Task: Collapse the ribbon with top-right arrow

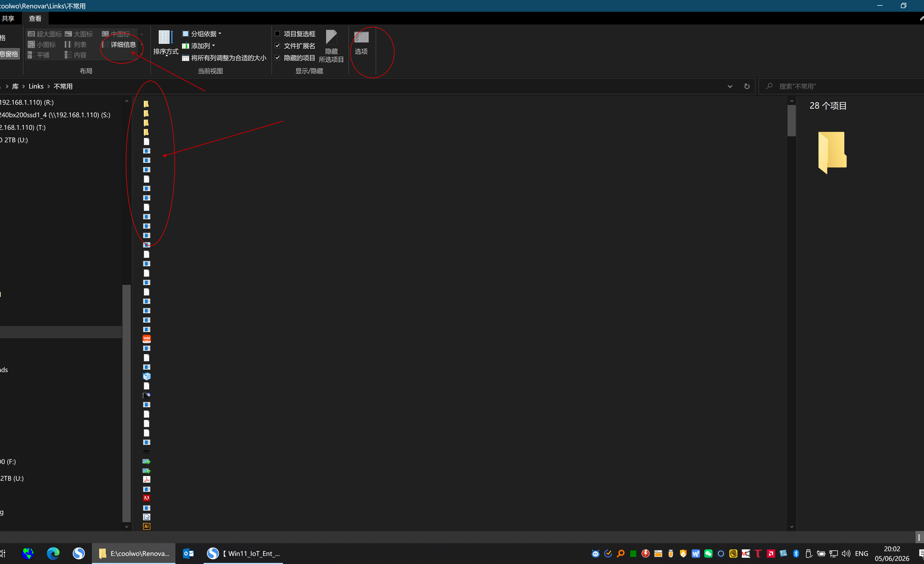Action: [x=921, y=18]
